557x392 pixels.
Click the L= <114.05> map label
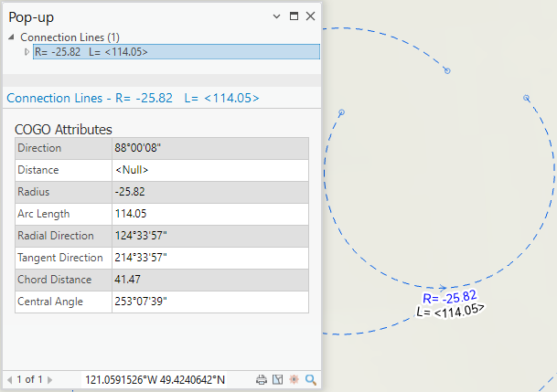450,311
